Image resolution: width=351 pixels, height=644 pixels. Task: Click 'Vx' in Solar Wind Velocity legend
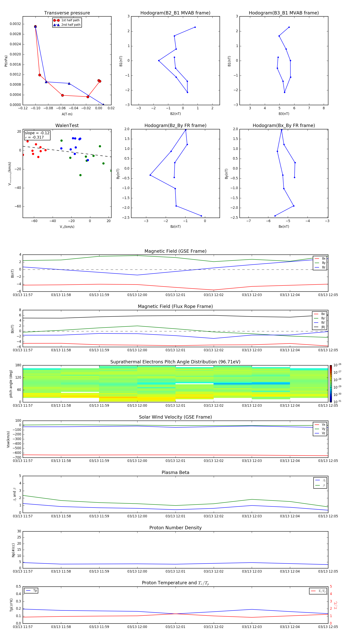(320, 424)
